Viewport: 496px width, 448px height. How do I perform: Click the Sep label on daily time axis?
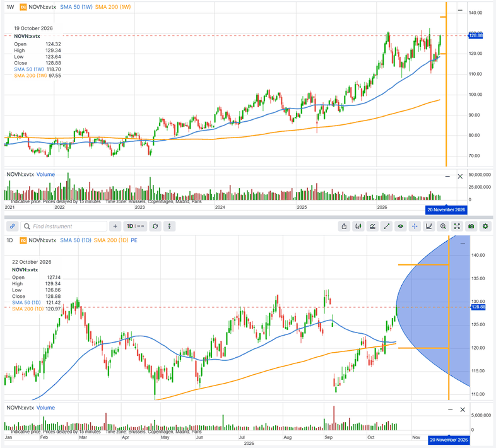[x=329, y=437]
